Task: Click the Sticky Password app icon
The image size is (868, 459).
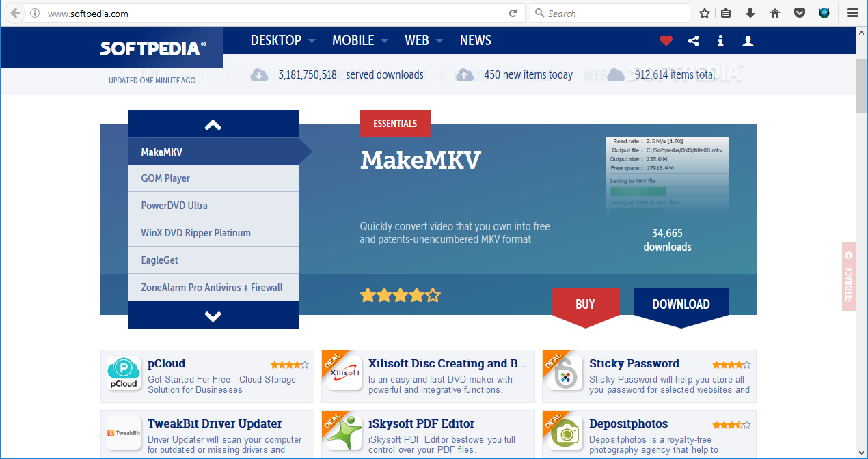Action: pos(565,374)
